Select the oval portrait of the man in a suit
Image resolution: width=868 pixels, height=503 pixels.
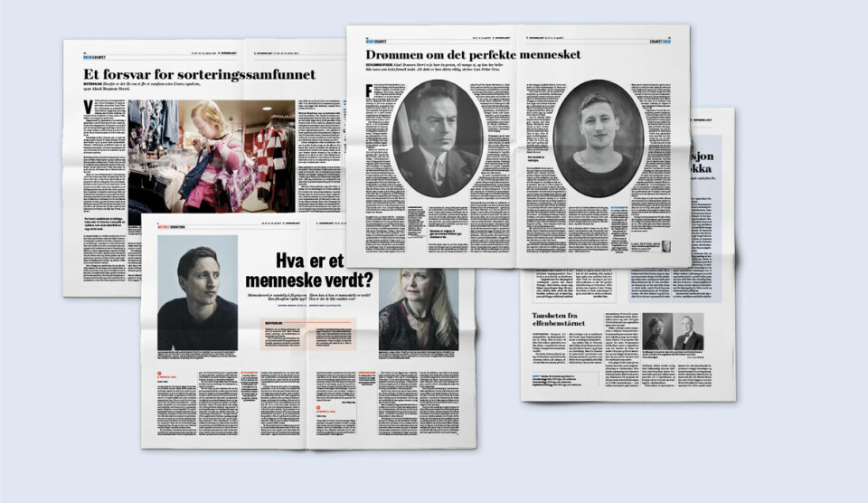coord(438,138)
